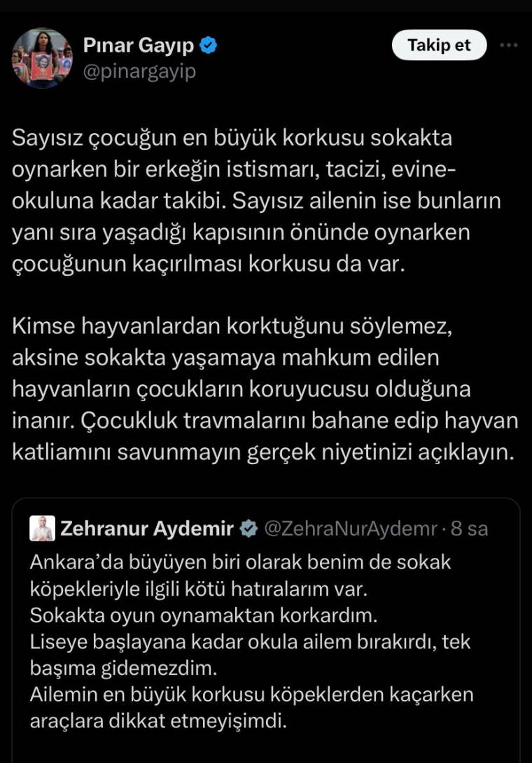Open Zehranur Aydemir's small avatar

point(42,528)
